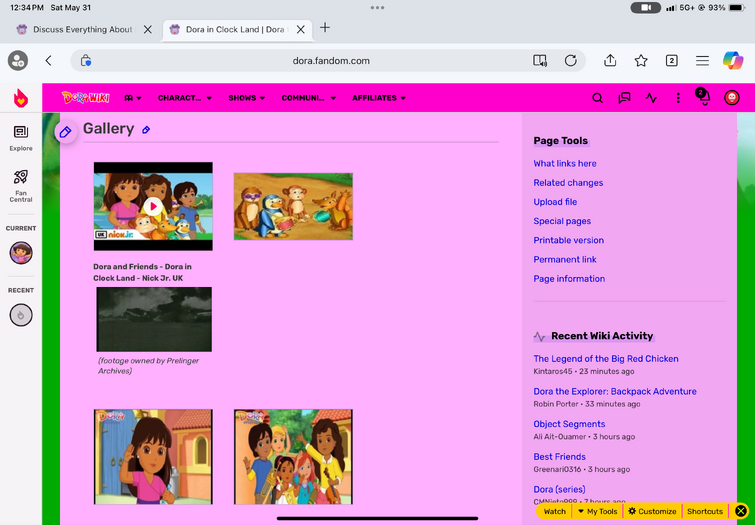755x525 pixels.
Task: Expand the Characters dropdown menu
Action: pyautogui.click(x=185, y=98)
